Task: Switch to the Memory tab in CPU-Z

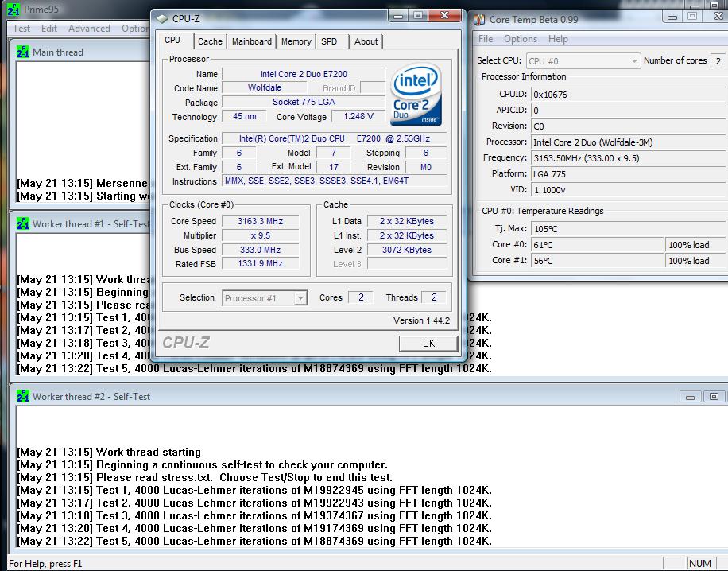Action: click(x=296, y=41)
